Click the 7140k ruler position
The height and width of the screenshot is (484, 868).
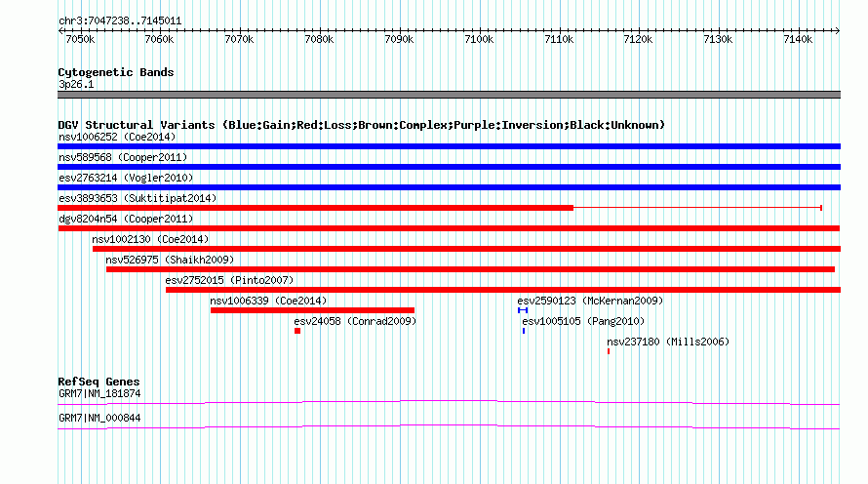point(798,39)
